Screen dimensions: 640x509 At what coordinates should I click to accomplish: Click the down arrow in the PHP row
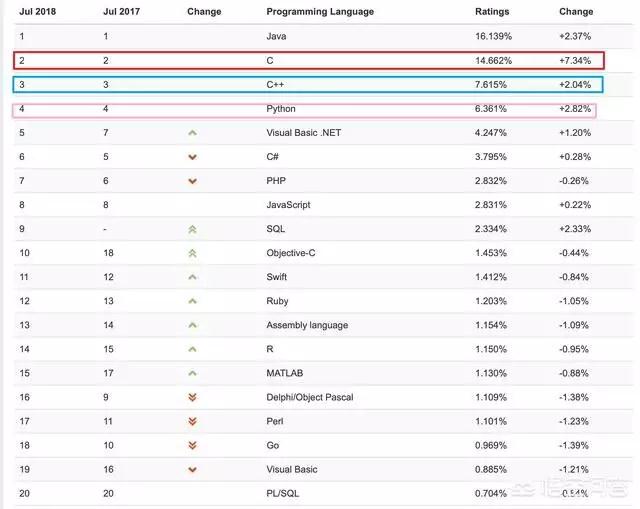(193, 181)
